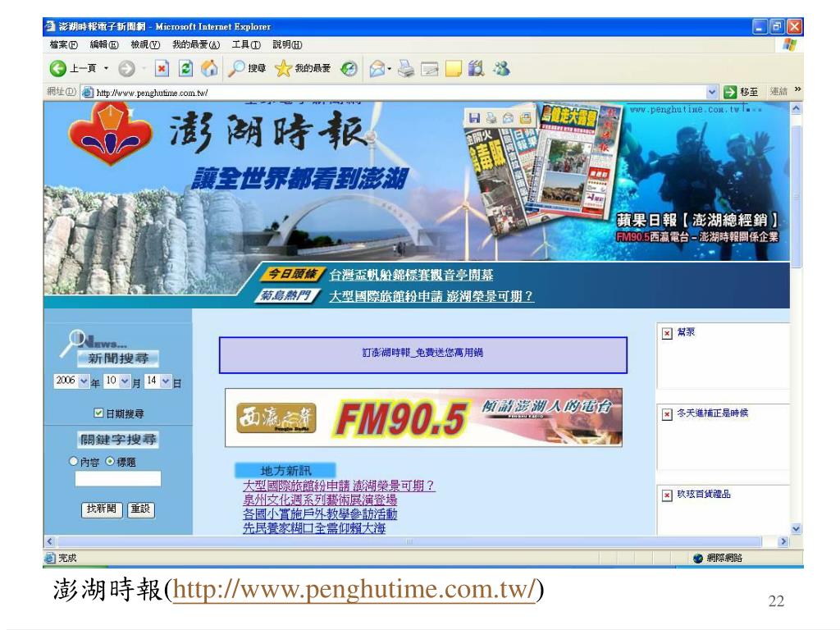Open 菊島熱門 link about 大型國際旅館

(x=431, y=296)
